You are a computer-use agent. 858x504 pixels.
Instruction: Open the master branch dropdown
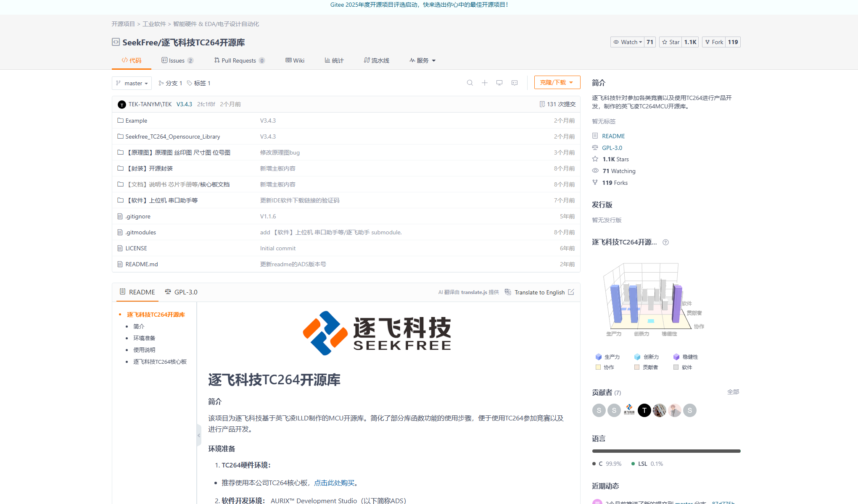point(132,83)
